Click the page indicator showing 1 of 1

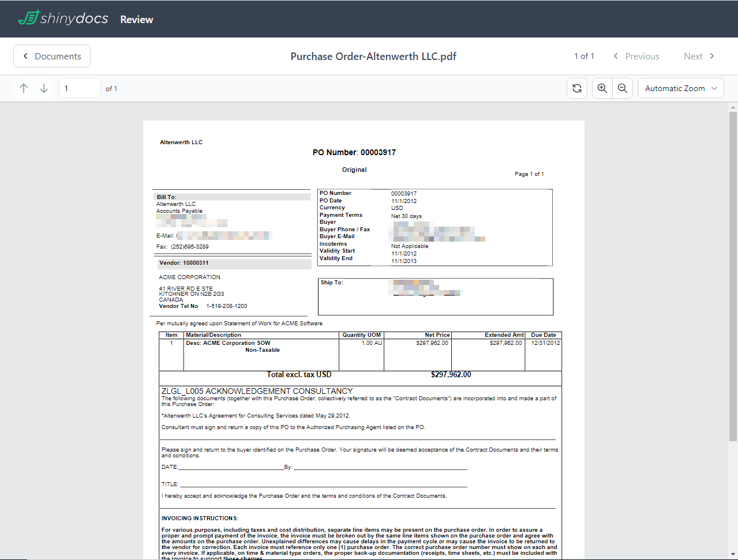pos(584,56)
